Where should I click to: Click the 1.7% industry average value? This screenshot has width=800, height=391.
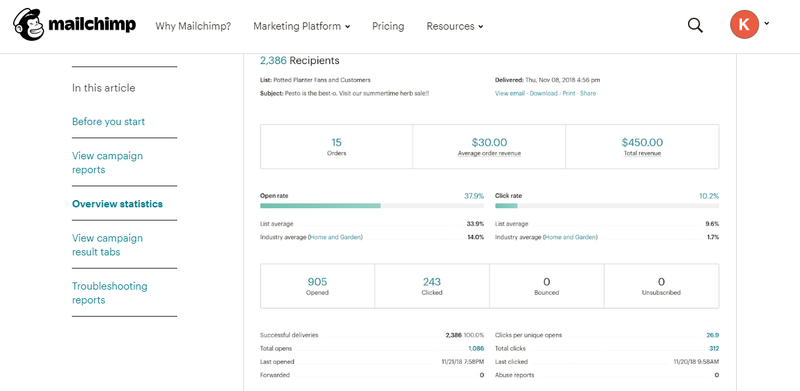[x=713, y=237]
